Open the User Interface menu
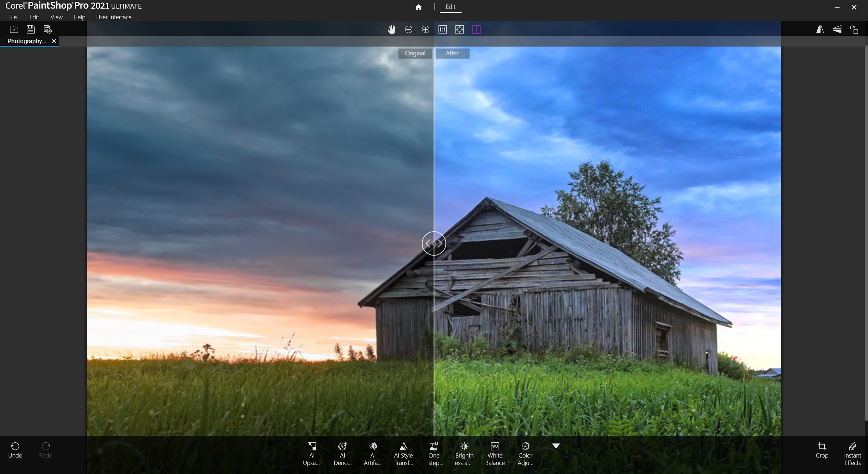The height and width of the screenshot is (474, 868). (113, 16)
